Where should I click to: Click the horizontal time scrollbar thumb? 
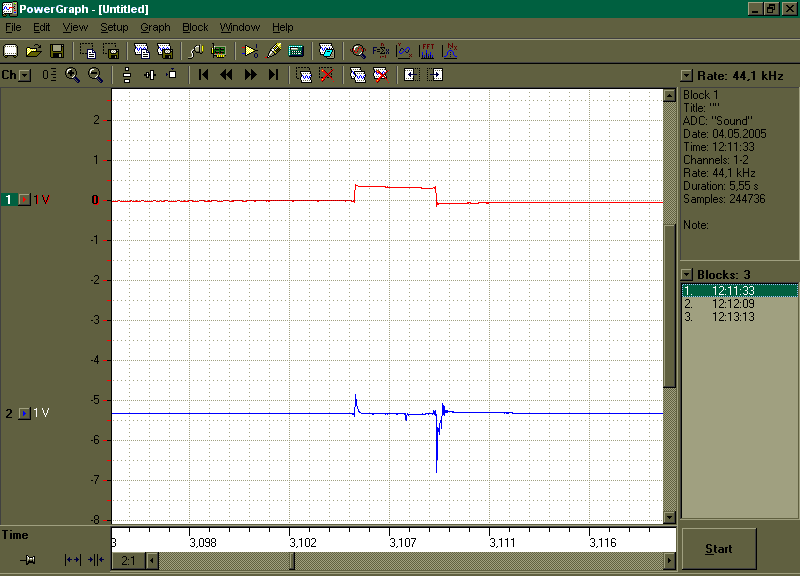click(x=292, y=561)
